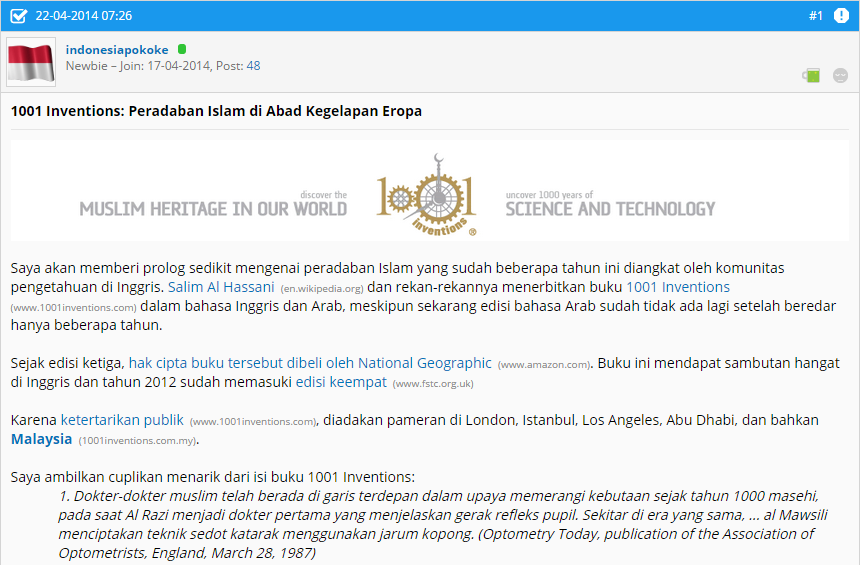
Task: Click the post title 1001 Inventions: Peradaban Islam
Action: (x=216, y=111)
